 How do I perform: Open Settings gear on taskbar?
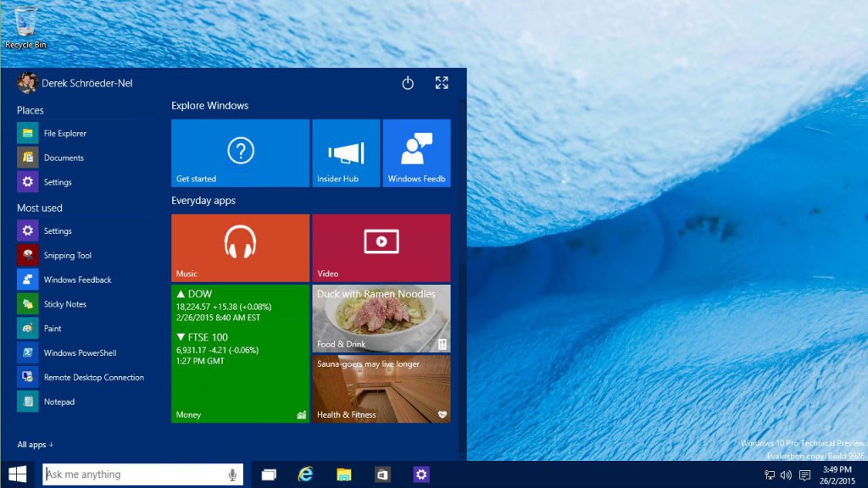click(421, 474)
